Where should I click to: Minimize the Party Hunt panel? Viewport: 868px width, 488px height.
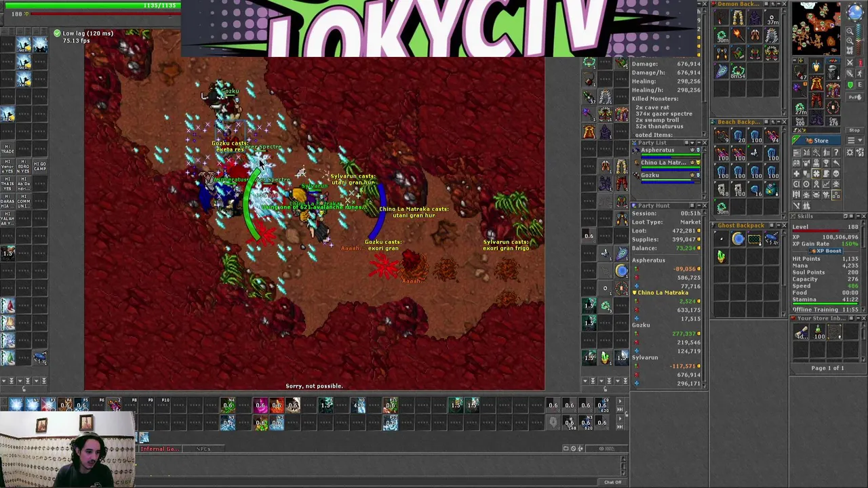698,205
